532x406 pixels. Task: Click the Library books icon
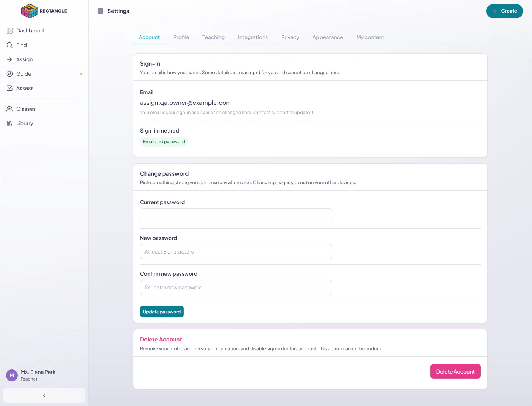[10, 123]
